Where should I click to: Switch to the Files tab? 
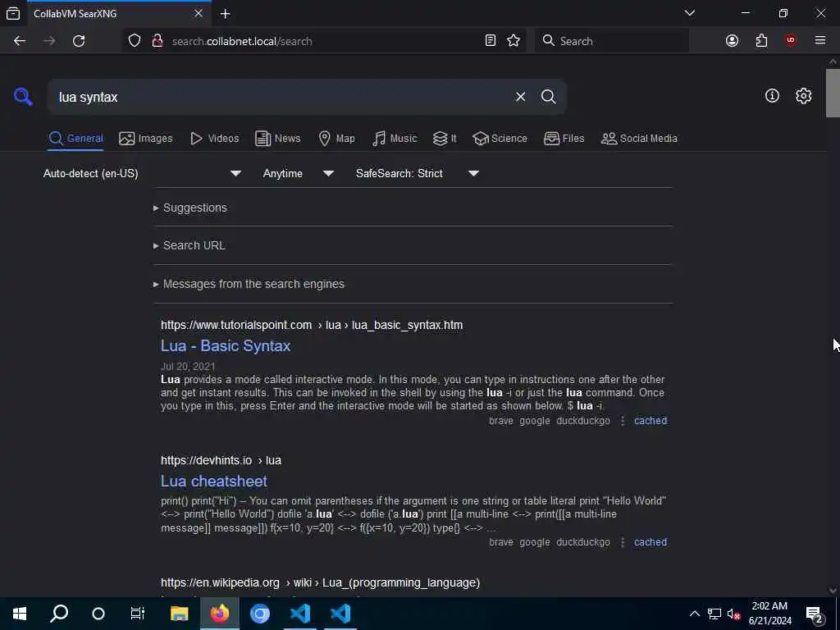pos(564,138)
